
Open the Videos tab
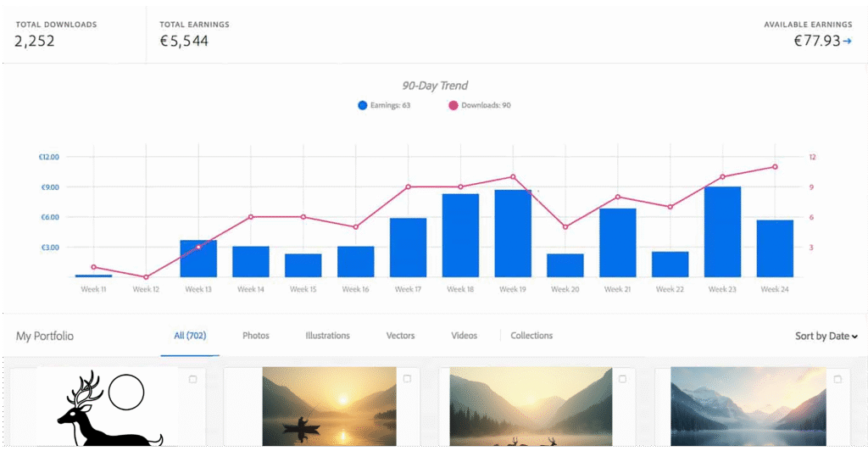pos(464,336)
